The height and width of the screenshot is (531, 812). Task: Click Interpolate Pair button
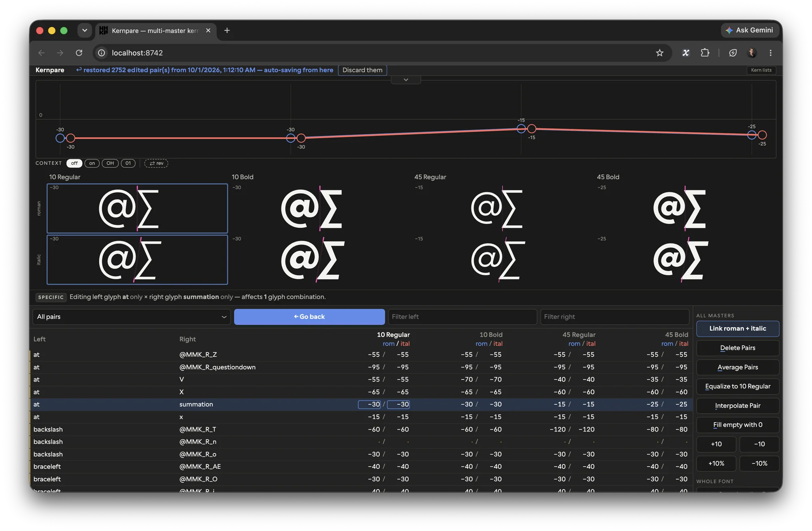738,406
